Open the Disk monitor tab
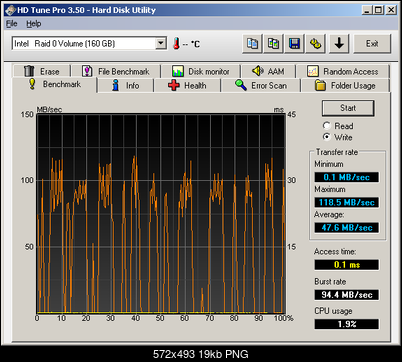The image size is (402, 362). click(200, 71)
